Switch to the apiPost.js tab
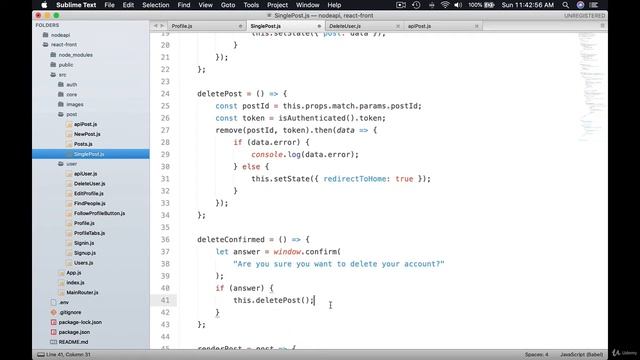The width and height of the screenshot is (640, 360). point(419,26)
